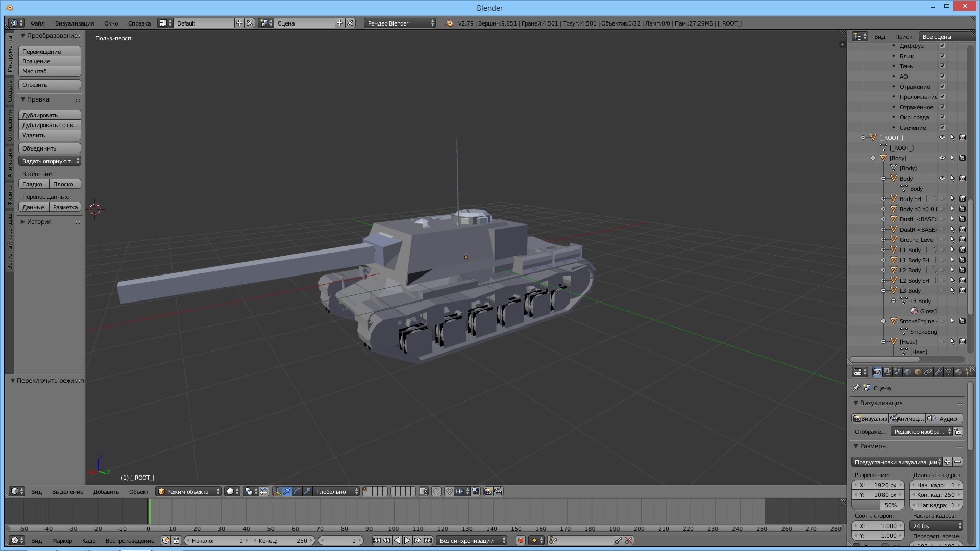The height and width of the screenshot is (551, 980).
Task: Open the Рендер Blender engine dropdown
Action: pos(400,23)
